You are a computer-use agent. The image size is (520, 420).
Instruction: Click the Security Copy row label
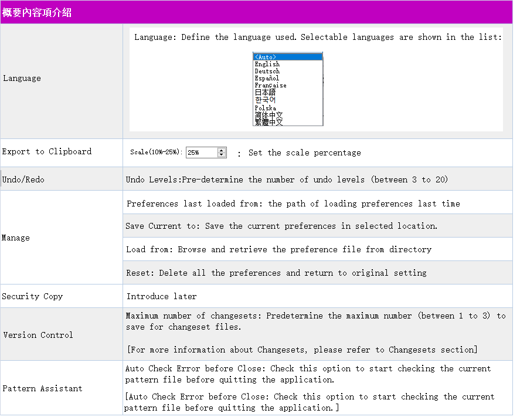pyautogui.click(x=32, y=296)
